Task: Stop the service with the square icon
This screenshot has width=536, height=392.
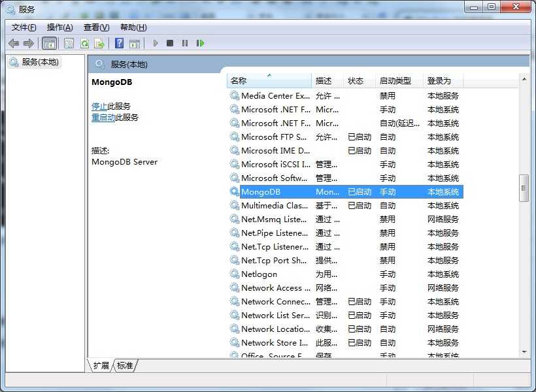Action: [170, 43]
